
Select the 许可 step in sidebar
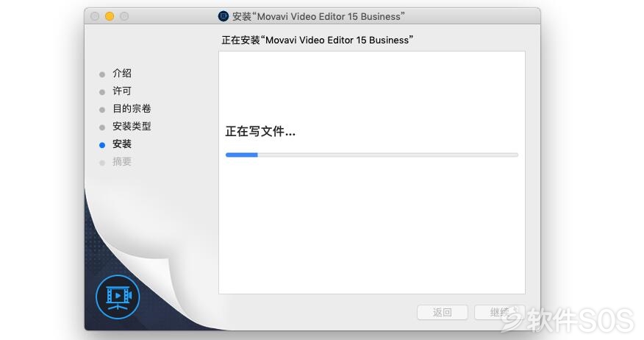122,91
